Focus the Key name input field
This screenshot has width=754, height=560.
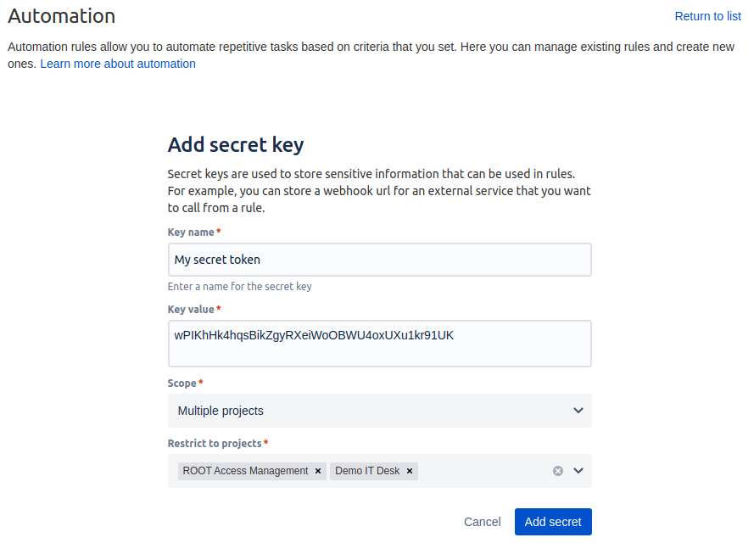[379, 259]
